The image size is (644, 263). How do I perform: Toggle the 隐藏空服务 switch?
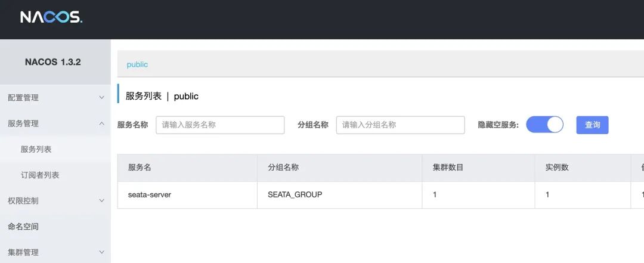(x=544, y=125)
